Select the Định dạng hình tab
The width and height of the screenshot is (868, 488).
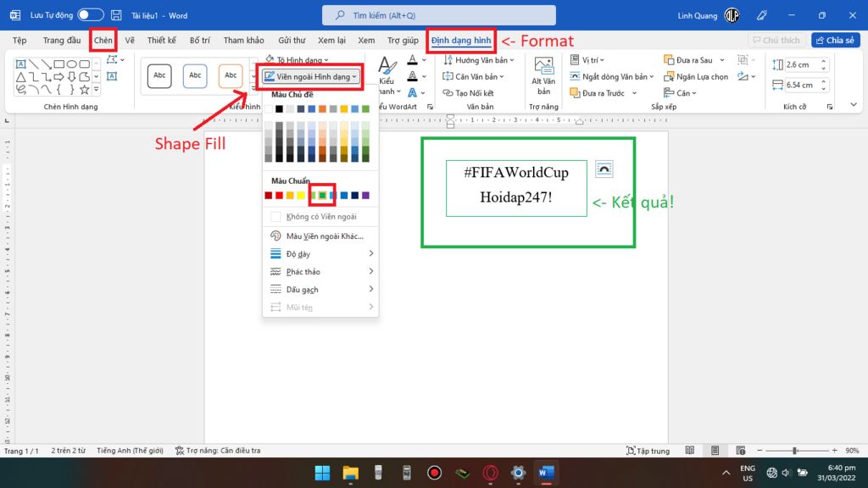click(461, 40)
